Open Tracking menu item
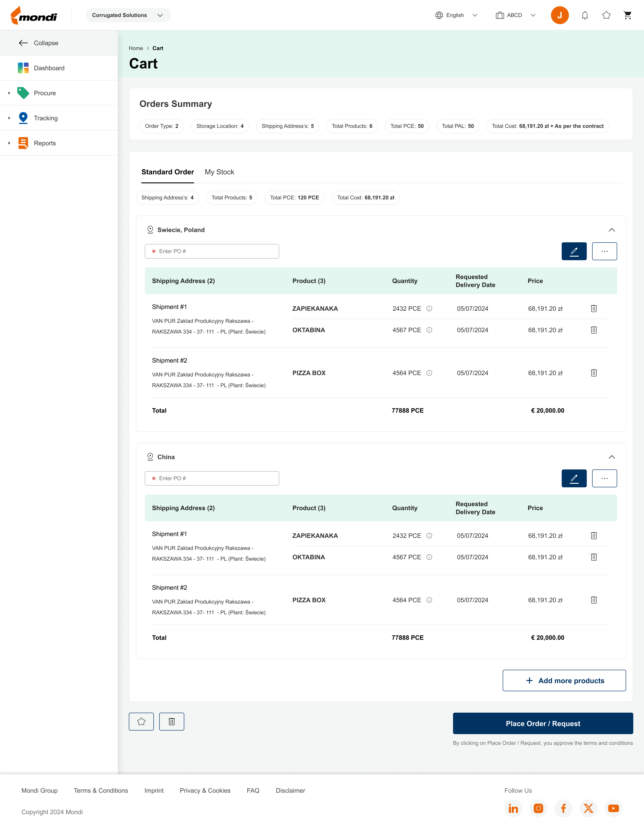The image size is (644, 828). click(x=59, y=118)
